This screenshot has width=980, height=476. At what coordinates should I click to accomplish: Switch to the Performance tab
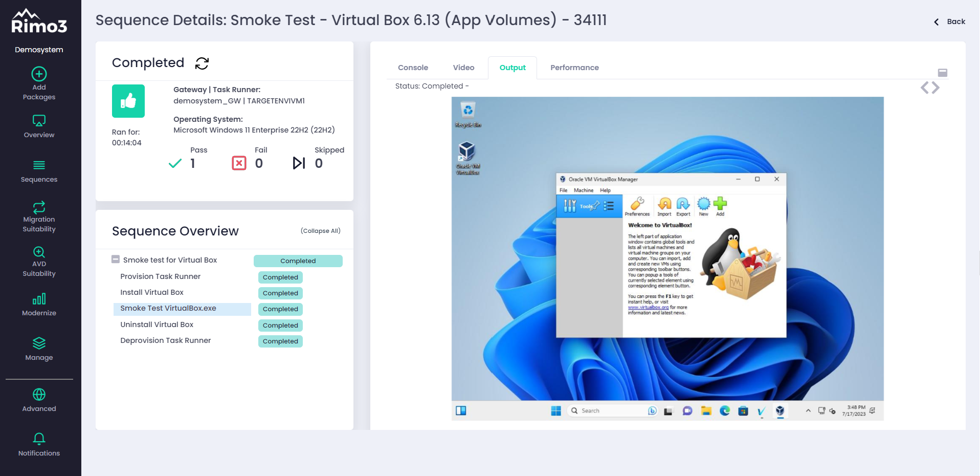[x=574, y=68]
